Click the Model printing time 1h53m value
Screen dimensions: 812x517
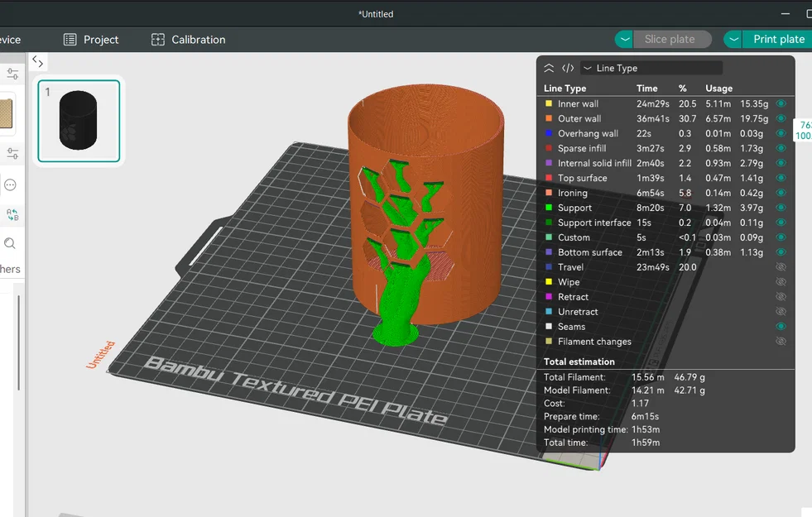click(646, 429)
